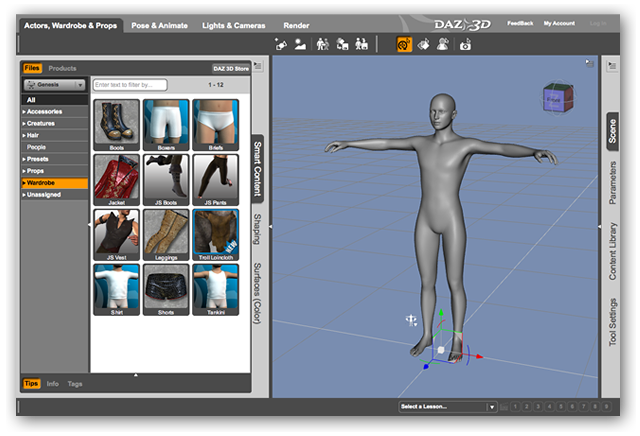Select the Troll Loincloth item

click(x=215, y=234)
